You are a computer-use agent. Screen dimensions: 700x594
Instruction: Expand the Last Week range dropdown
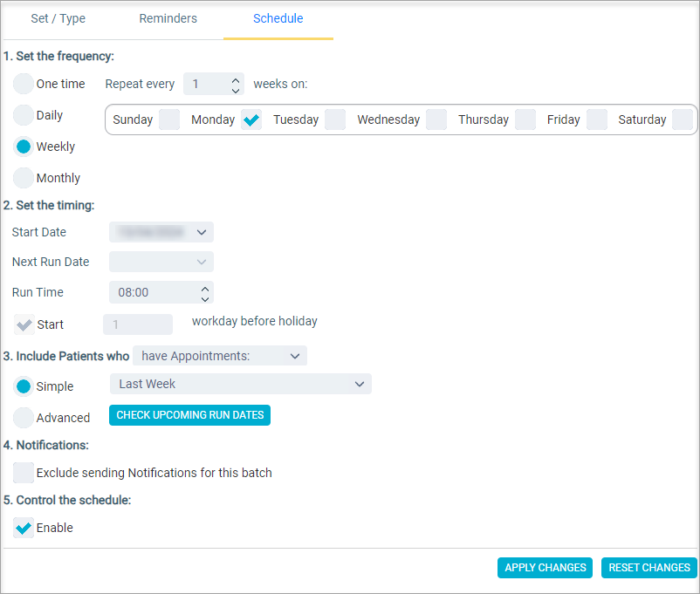[360, 384]
